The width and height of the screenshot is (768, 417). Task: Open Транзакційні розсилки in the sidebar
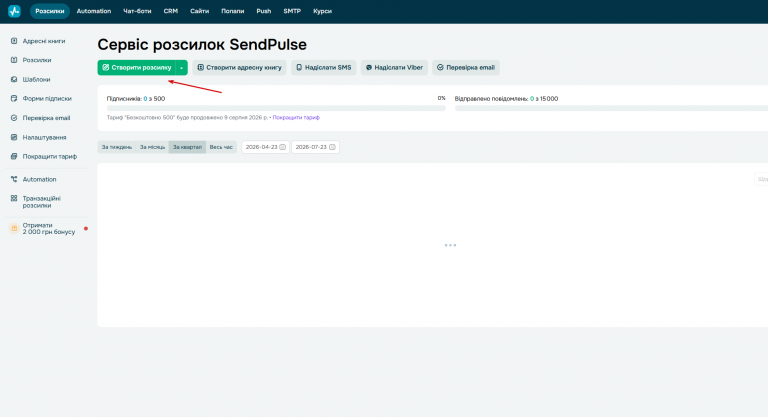[x=42, y=202]
